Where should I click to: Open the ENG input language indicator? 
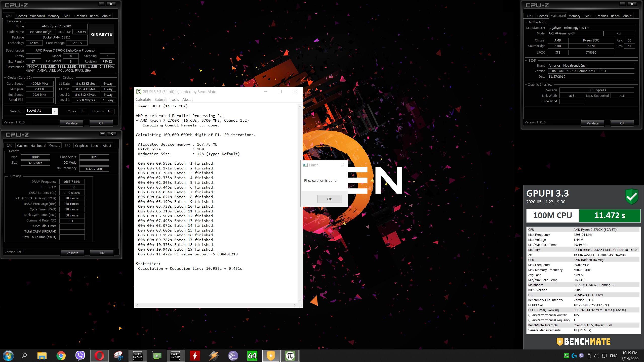[614, 356]
